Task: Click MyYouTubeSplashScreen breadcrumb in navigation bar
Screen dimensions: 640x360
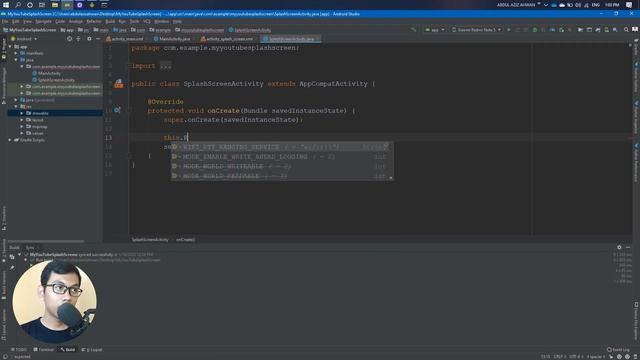Action: [30, 30]
